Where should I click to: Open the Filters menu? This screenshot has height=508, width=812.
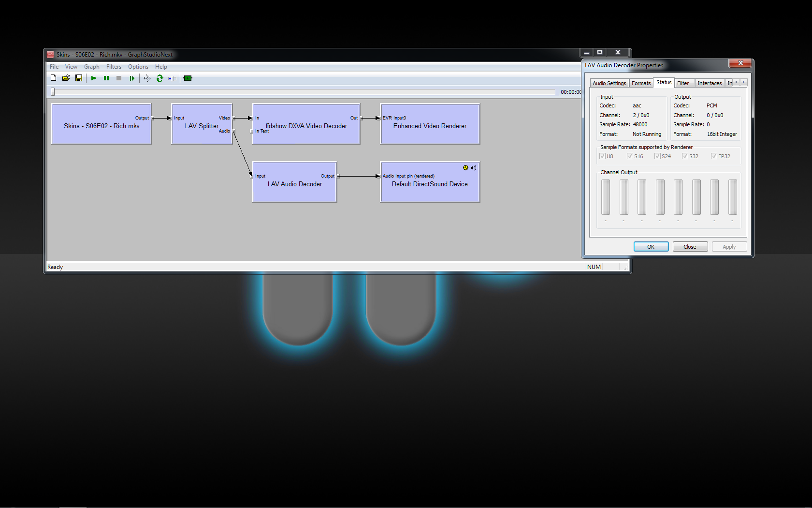pyautogui.click(x=114, y=67)
